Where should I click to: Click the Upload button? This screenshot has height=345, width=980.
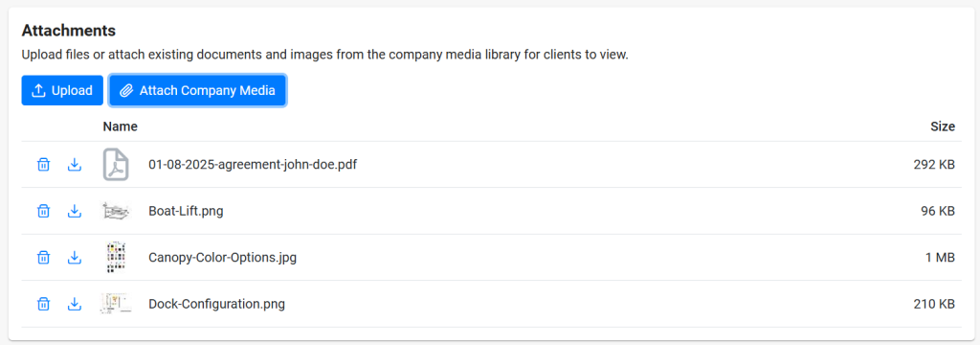click(62, 90)
